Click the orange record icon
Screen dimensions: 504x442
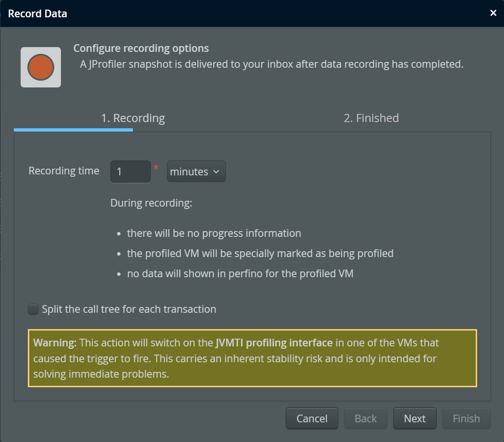41,67
